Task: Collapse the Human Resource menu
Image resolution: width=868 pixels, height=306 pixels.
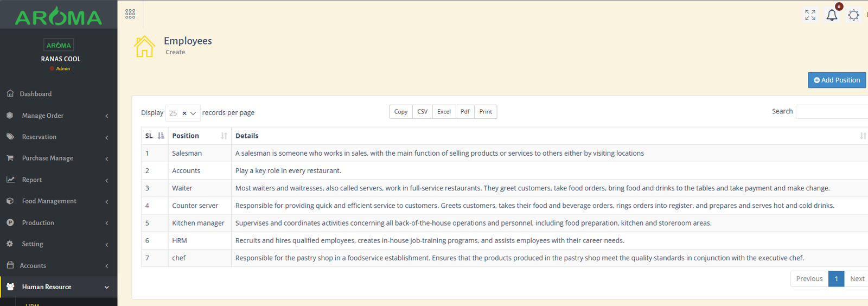Action: (59, 287)
